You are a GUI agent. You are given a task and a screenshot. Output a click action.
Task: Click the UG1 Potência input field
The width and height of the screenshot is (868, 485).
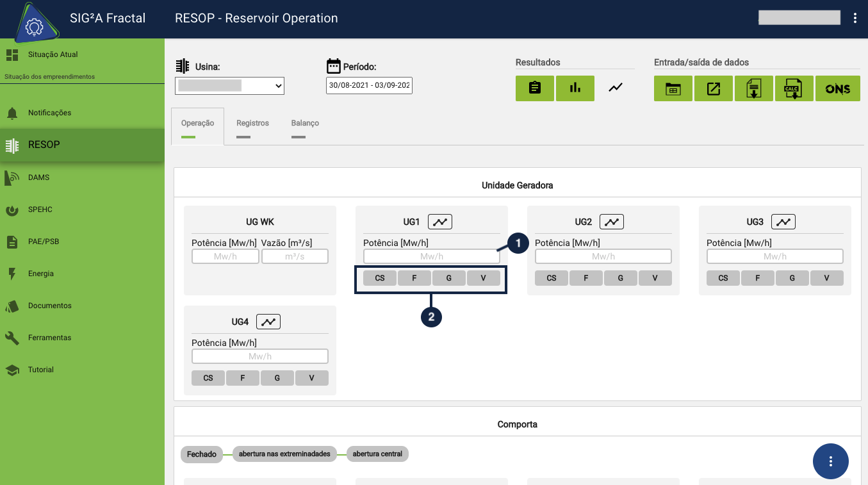coord(431,256)
